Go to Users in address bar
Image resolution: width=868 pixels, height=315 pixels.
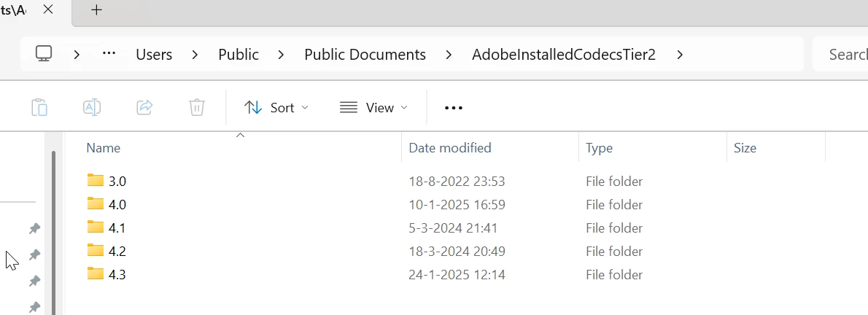click(x=154, y=55)
